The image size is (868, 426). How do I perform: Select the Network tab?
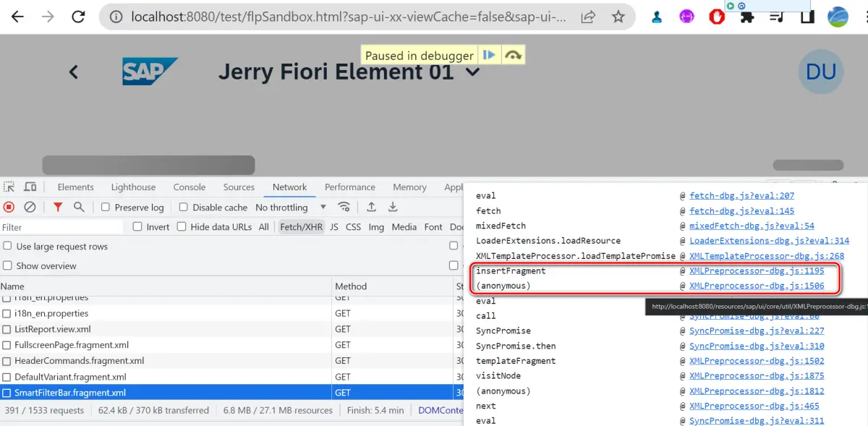click(289, 187)
